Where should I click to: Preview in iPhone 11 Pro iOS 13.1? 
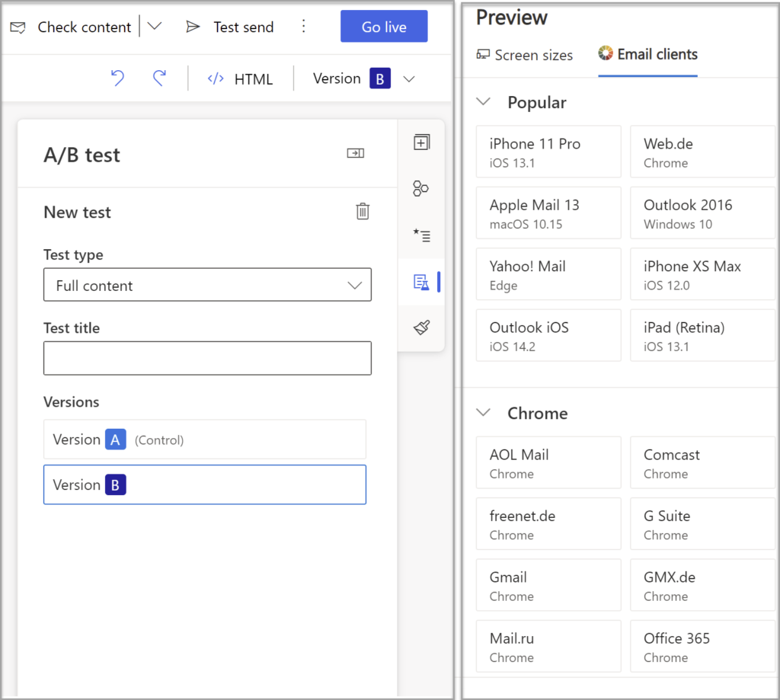[548, 152]
